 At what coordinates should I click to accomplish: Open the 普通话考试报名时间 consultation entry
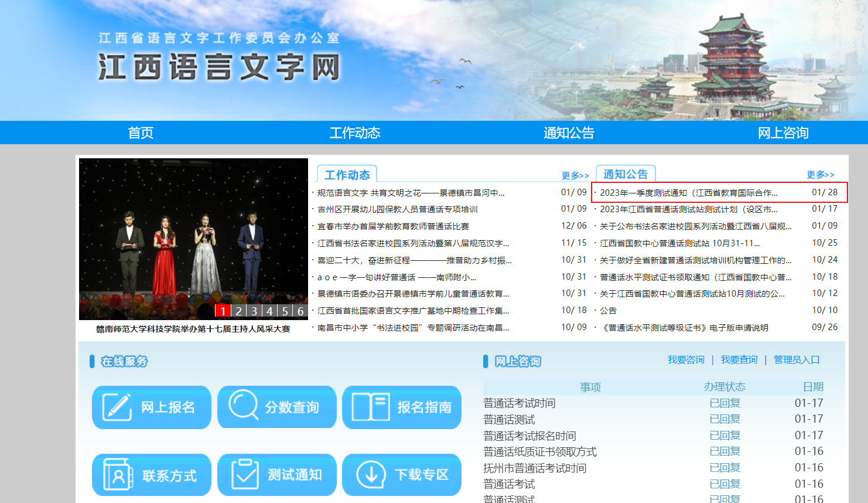[529, 436]
